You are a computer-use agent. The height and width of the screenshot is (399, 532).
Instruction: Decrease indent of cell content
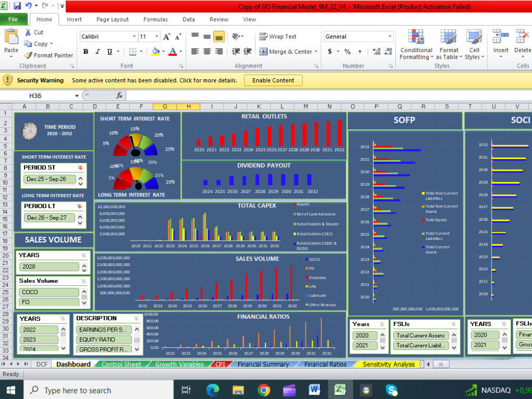(236, 52)
